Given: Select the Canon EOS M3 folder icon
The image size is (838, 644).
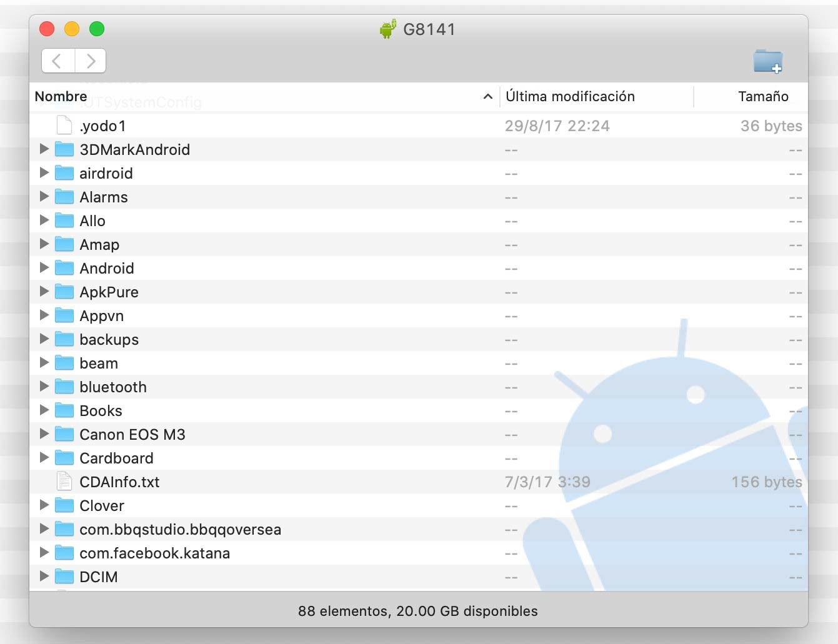Looking at the screenshot, I should point(65,434).
